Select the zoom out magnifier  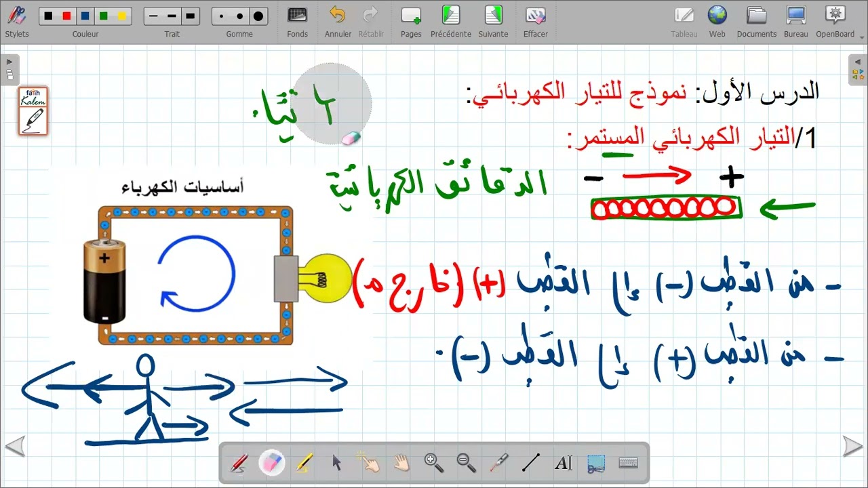[467, 463]
